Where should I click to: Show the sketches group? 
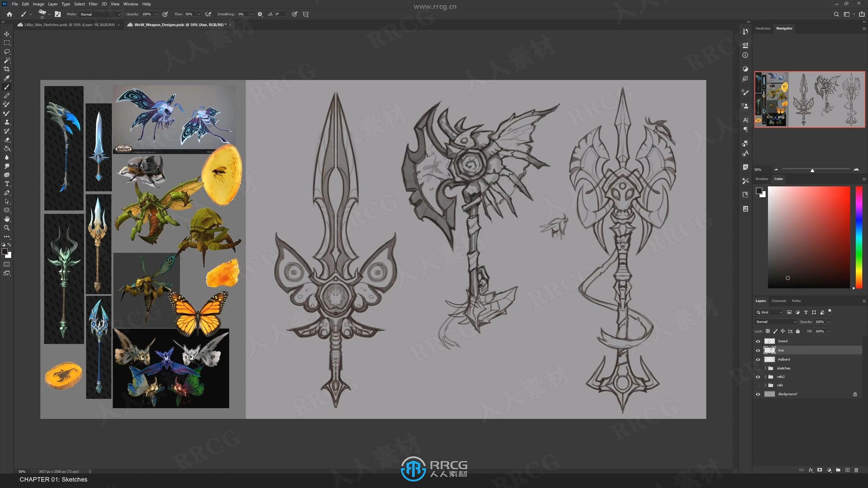pyautogui.click(x=758, y=368)
